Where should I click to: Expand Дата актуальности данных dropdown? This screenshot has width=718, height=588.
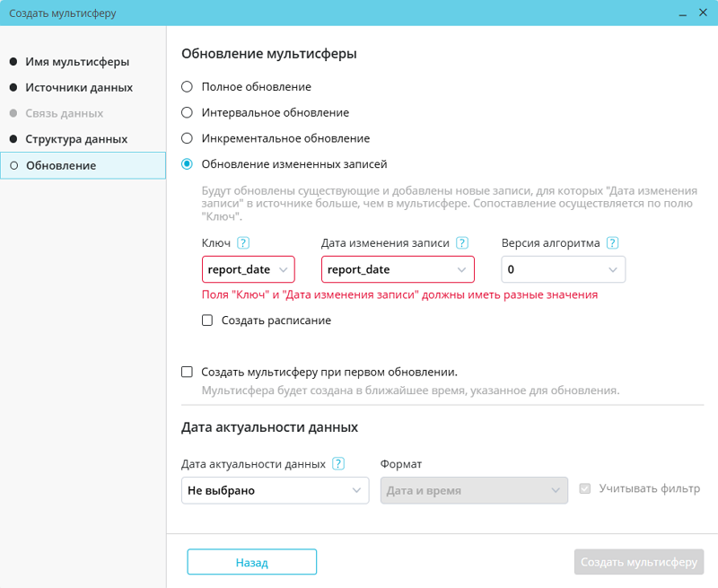pyautogui.click(x=275, y=490)
